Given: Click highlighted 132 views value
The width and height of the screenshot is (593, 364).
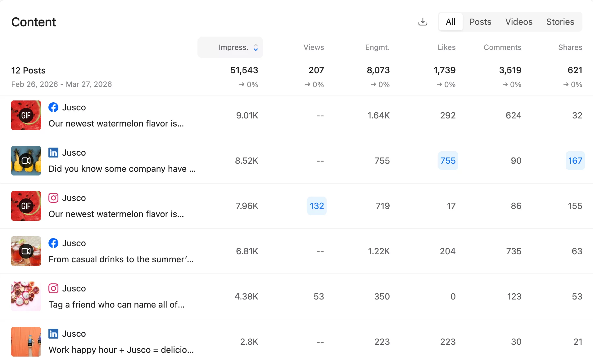Looking at the screenshot, I should (x=317, y=206).
